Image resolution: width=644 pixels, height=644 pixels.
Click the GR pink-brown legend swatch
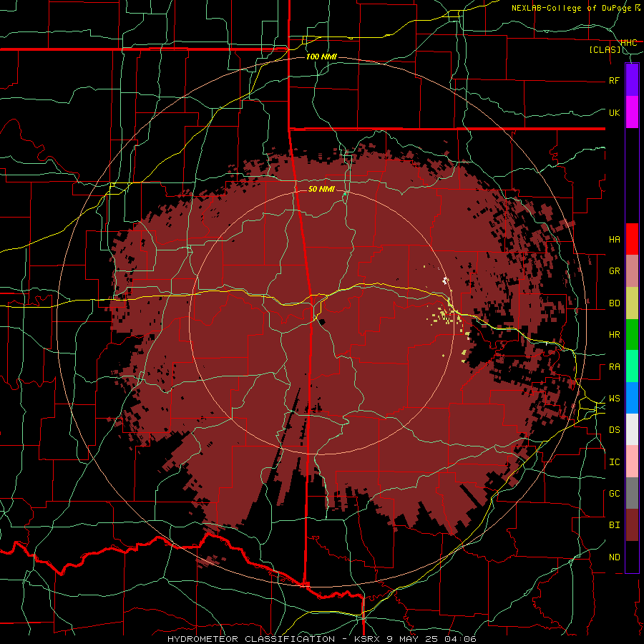tap(632, 271)
